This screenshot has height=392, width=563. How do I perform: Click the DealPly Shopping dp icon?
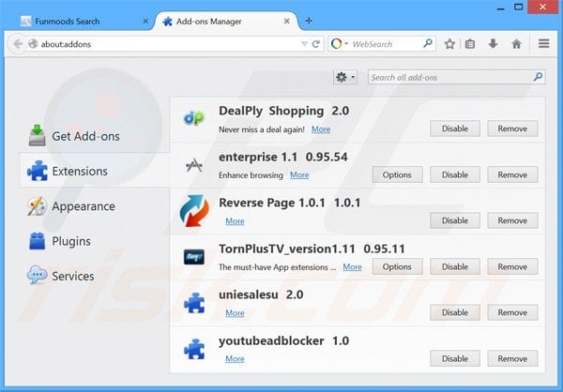[194, 118]
